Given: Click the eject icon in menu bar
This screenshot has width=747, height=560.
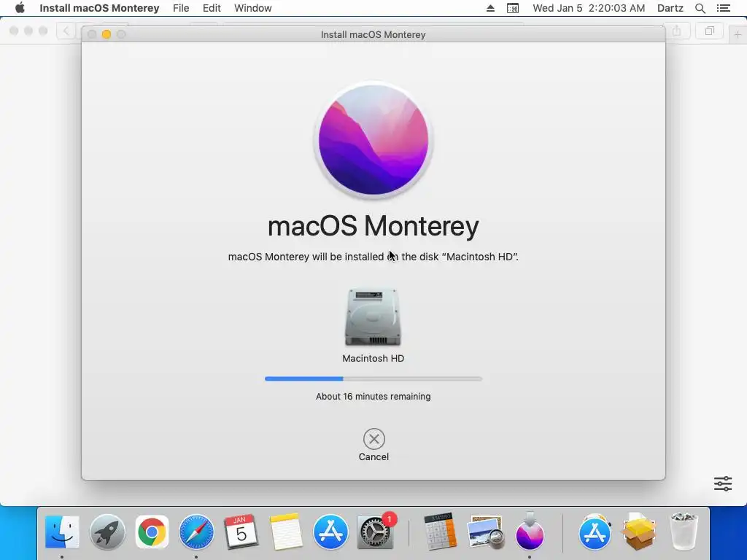Looking at the screenshot, I should click(490, 8).
